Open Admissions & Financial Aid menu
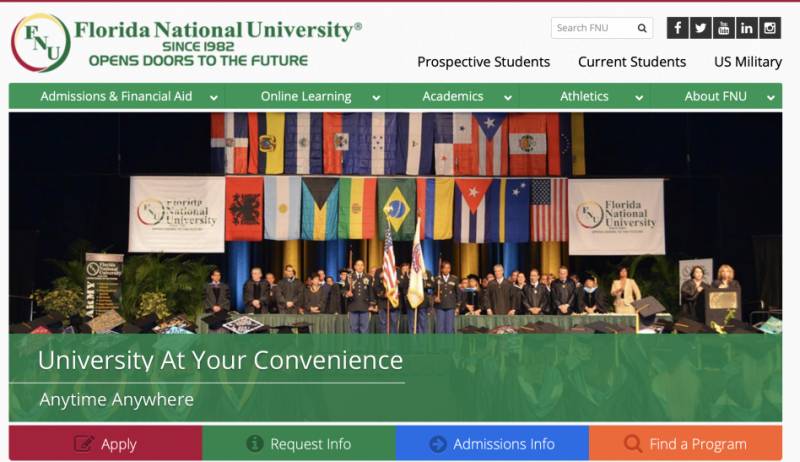Screen dimensions: 800x462 [x=116, y=96]
